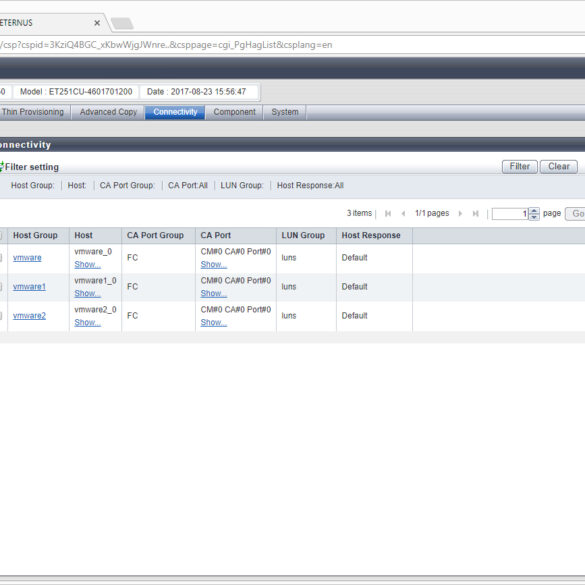Screen dimensions: 585x585
Task: Jump to last page arrow
Action: tap(475, 213)
